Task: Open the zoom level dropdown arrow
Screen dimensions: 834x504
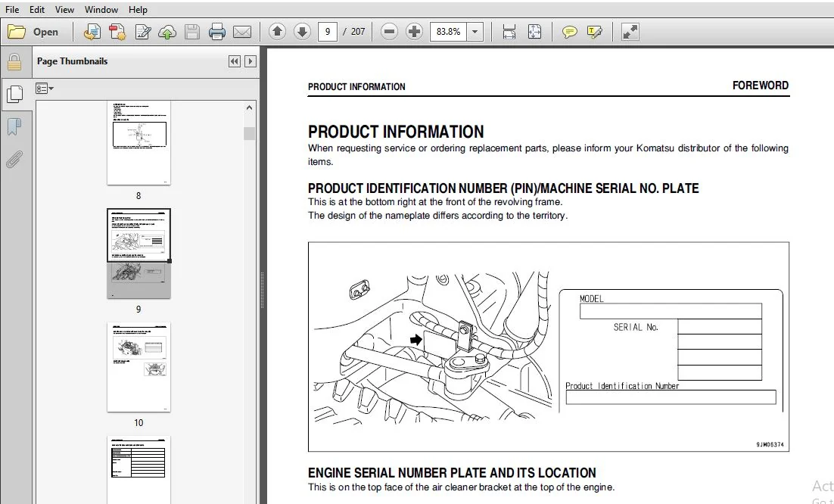Action: pyautogui.click(x=475, y=32)
